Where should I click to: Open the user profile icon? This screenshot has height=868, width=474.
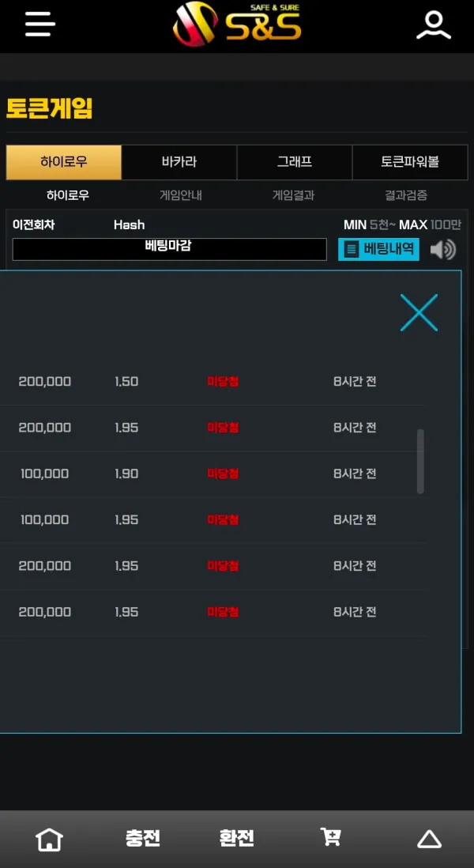(x=434, y=25)
